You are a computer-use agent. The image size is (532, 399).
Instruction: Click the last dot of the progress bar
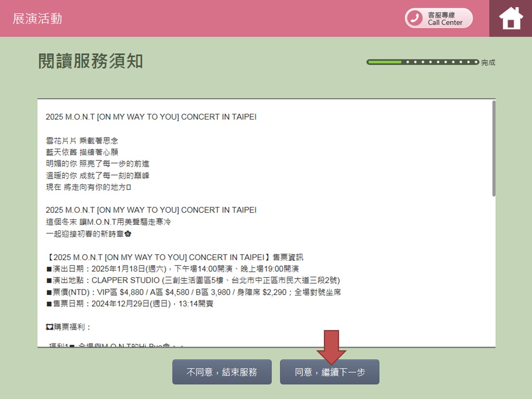[475, 62]
